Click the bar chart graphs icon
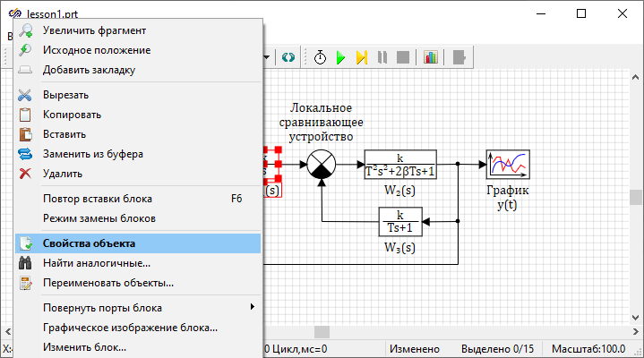Image resolution: width=644 pixels, height=358 pixels. click(431, 57)
